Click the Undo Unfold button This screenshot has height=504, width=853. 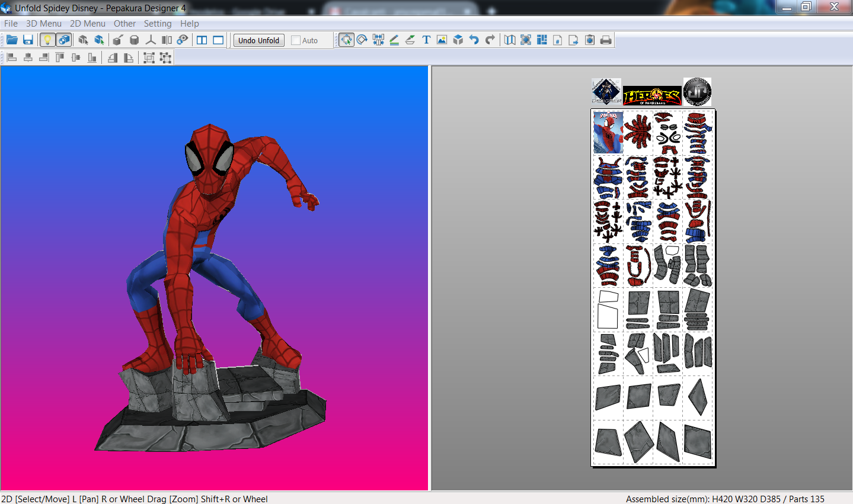(x=258, y=40)
